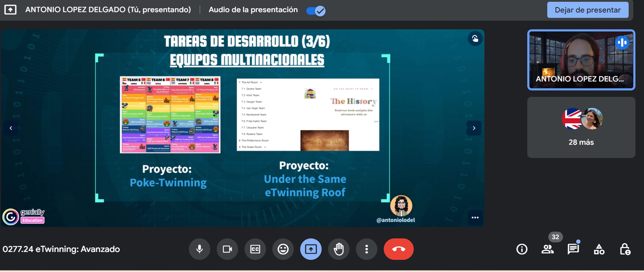
Task: Click the UK flag participant avatar
Action: point(572,119)
